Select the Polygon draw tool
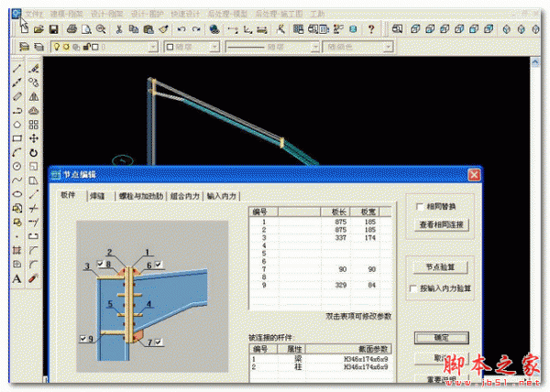Image resolution: width=550 pixels, height=392 pixels. point(16,125)
